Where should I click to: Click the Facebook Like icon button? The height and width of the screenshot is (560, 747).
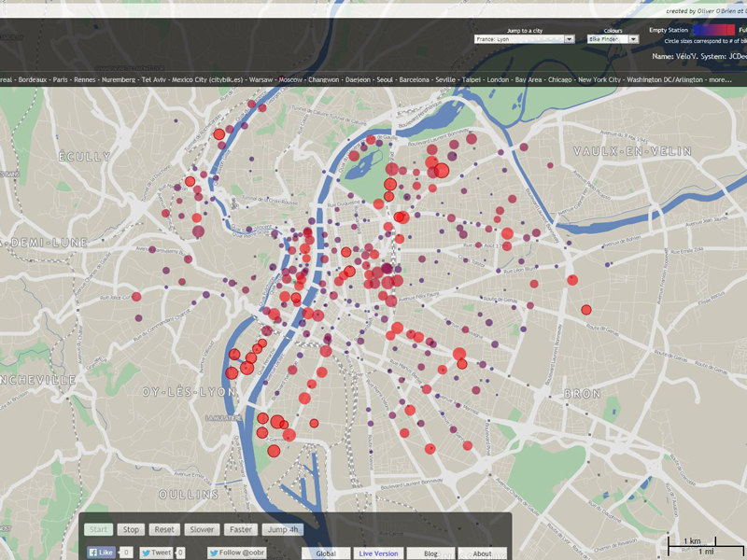[102, 553]
